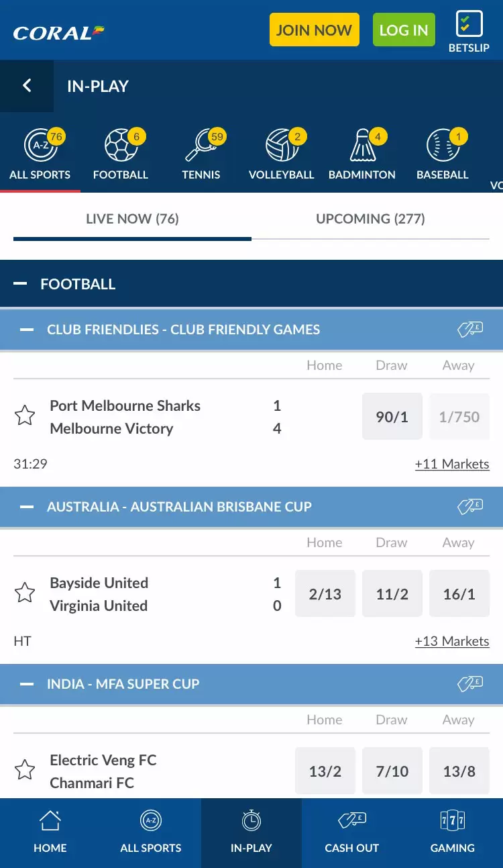Open +11 Markets link
503x868 pixels.
click(452, 464)
